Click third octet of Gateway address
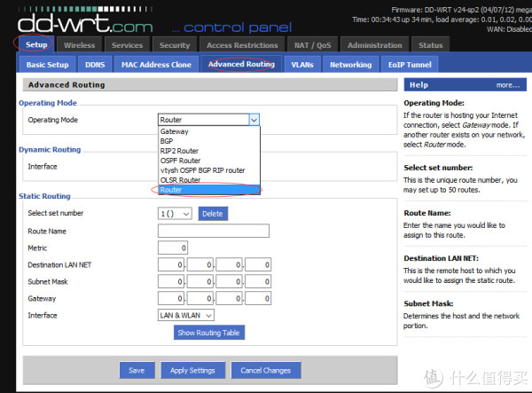This screenshot has height=393, width=532. coord(230,298)
